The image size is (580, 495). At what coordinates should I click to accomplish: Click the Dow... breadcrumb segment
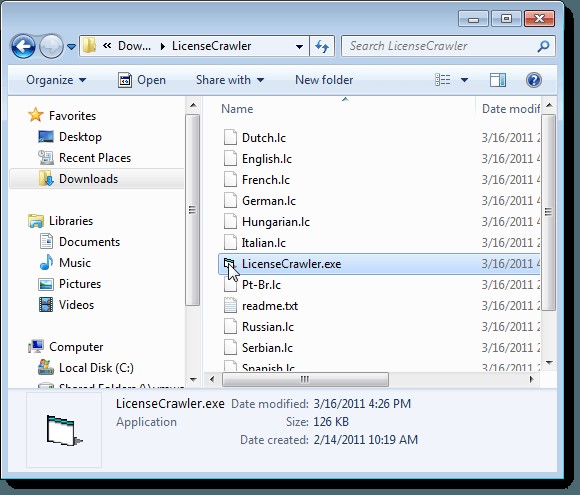coord(134,46)
